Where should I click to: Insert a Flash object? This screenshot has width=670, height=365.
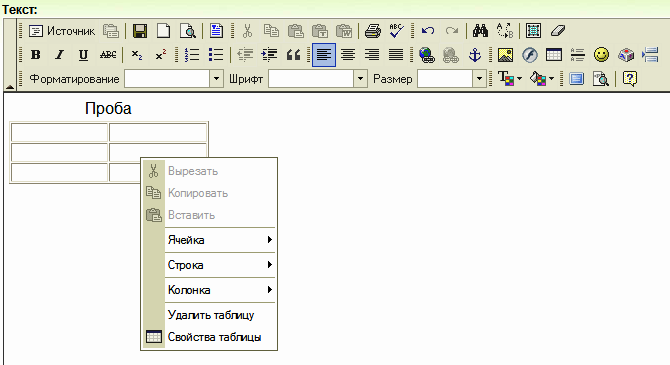tap(530, 55)
